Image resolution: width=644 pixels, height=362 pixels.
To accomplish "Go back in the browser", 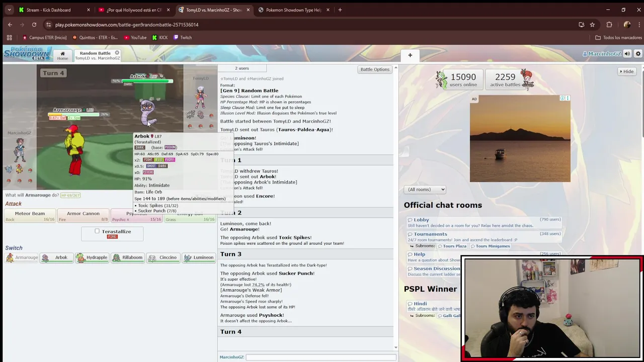I will pyautogui.click(x=10, y=25).
